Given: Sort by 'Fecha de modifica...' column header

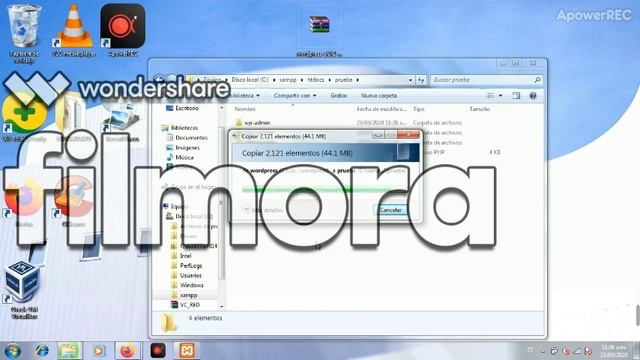Looking at the screenshot, I should [x=381, y=109].
